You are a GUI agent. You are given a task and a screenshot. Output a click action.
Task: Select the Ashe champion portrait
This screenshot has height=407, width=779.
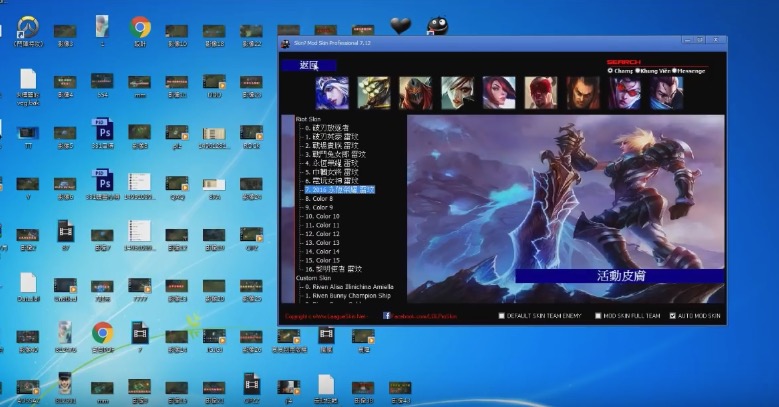(x=332, y=93)
